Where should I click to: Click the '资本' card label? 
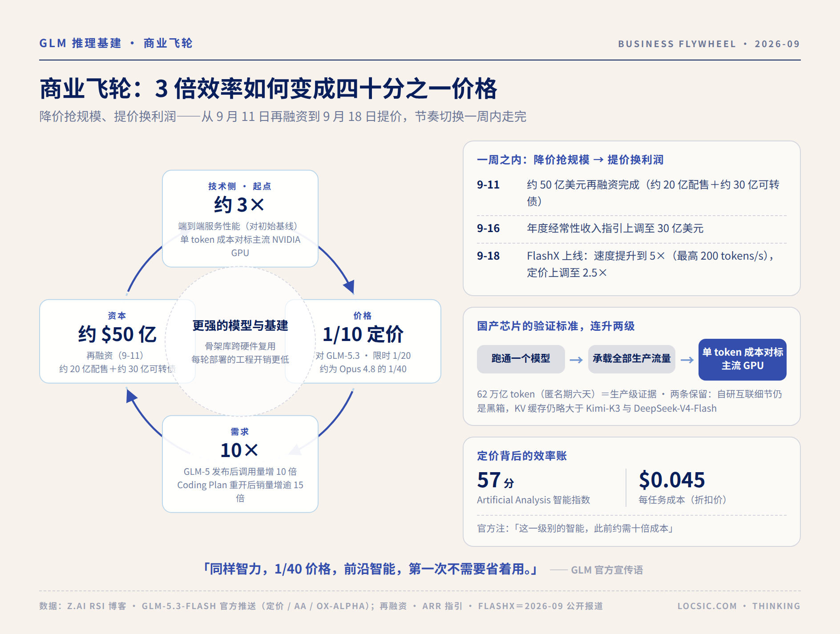pyautogui.click(x=117, y=316)
